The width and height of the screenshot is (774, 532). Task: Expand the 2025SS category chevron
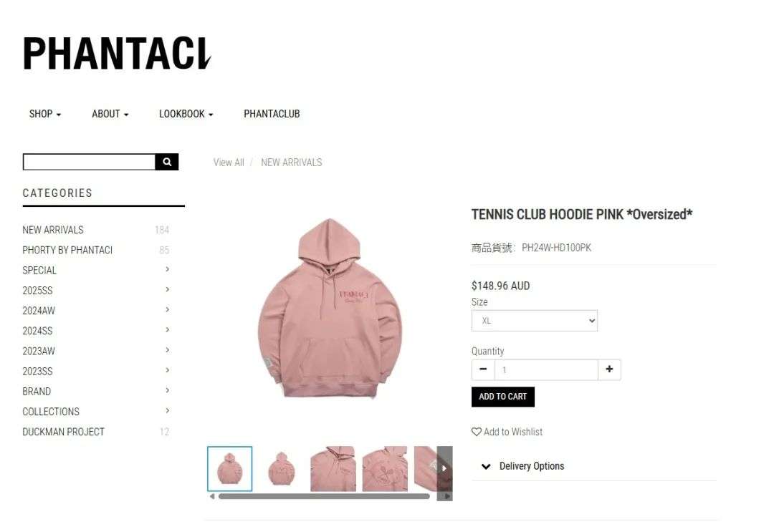pos(167,289)
